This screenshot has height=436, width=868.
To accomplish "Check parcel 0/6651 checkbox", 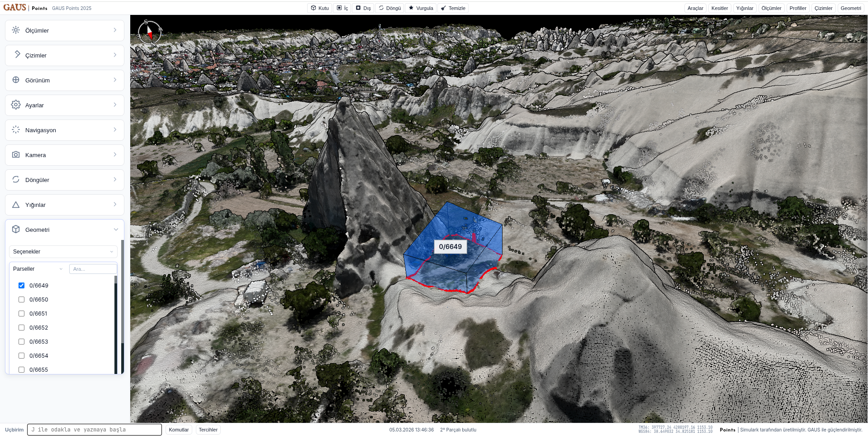I will click(21, 313).
